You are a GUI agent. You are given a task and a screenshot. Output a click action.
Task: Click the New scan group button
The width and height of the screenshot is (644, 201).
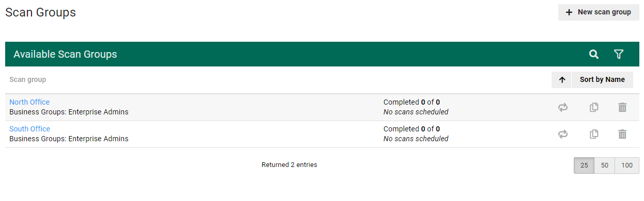point(599,12)
